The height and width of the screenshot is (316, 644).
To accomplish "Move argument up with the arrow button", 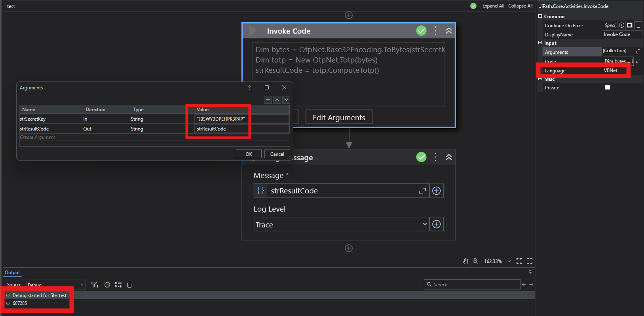I will [277, 100].
